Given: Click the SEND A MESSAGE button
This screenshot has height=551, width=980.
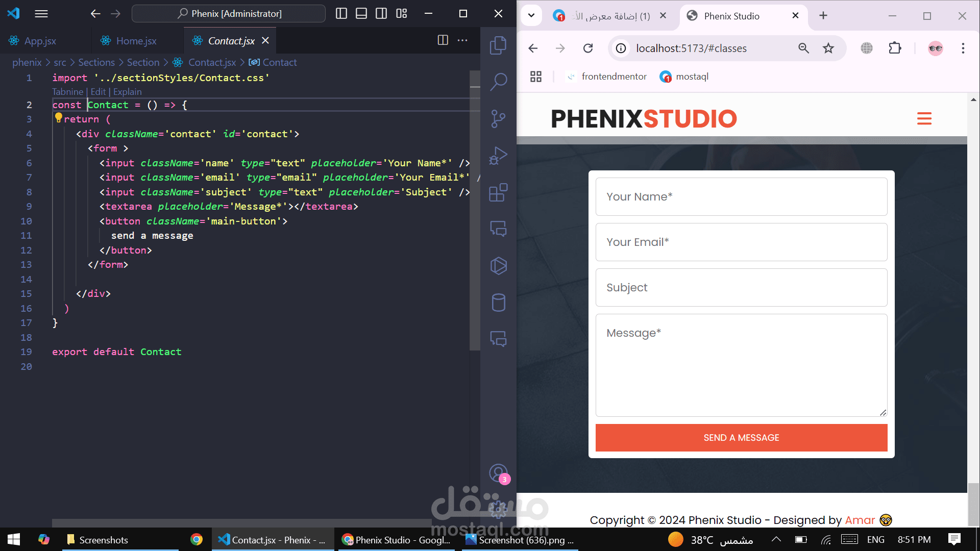Looking at the screenshot, I should (741, 438).
